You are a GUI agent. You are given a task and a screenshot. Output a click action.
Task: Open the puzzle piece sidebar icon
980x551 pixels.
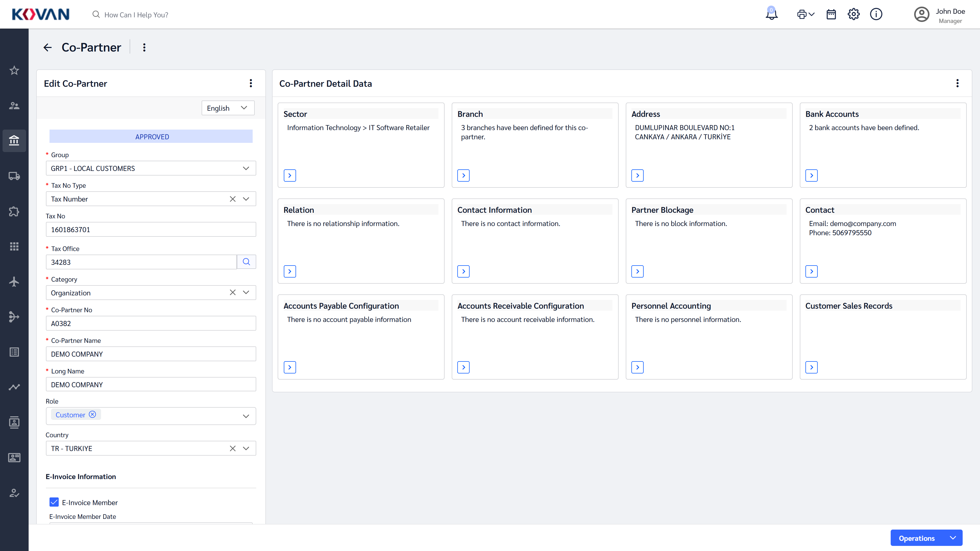(x=14, y=211)
